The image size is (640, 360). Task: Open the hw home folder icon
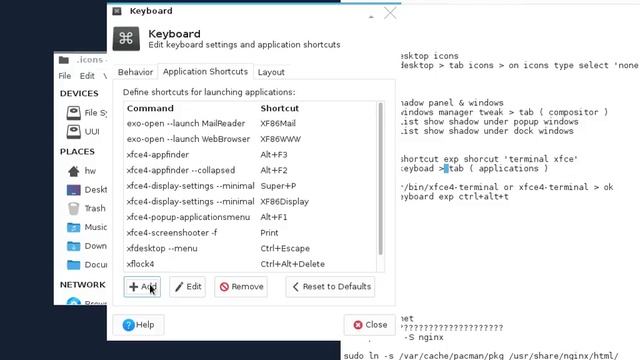coord(73,171)
